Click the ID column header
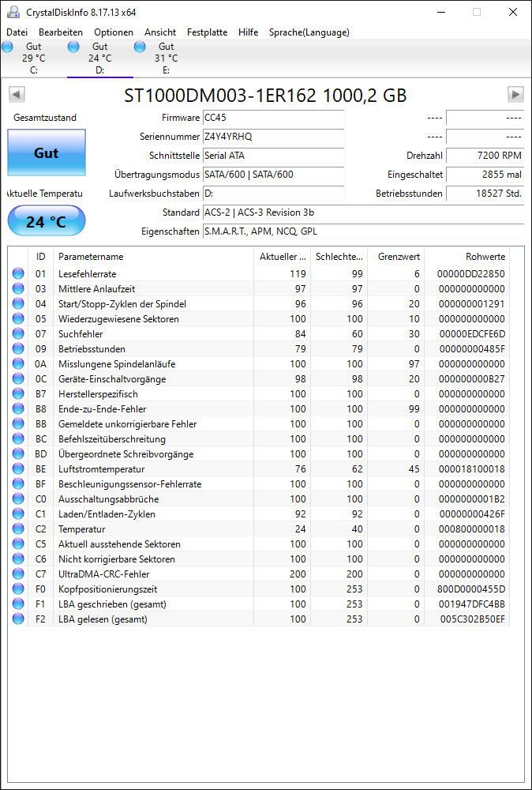The width and height of the screenshot is (532, 790). pos(41,257)
